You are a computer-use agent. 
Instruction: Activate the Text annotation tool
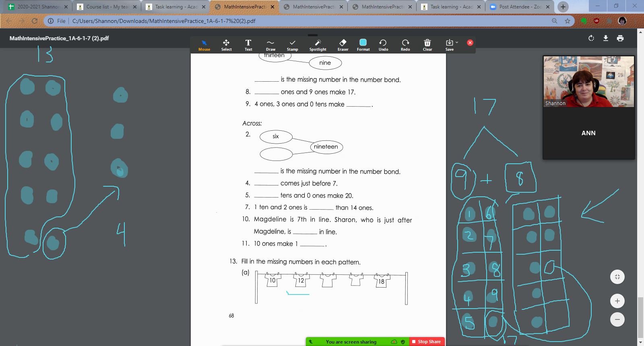pos(248,45)
